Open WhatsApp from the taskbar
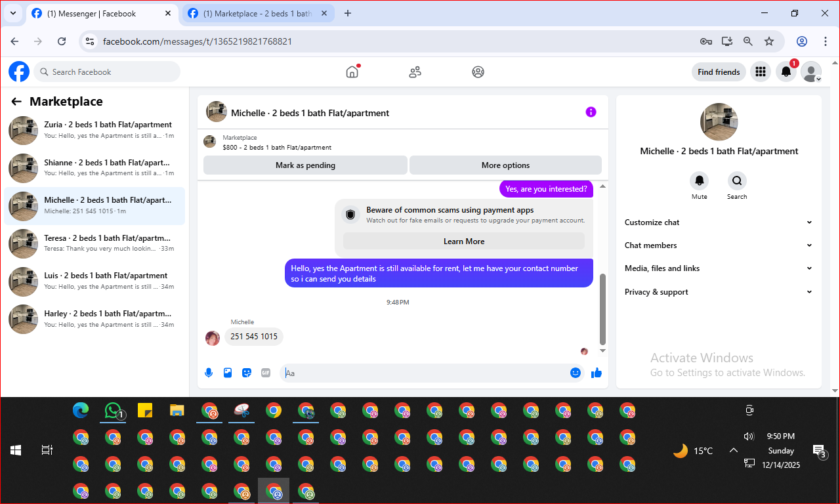The width and height of the screenshot is (840, 504). coord(113,411)
